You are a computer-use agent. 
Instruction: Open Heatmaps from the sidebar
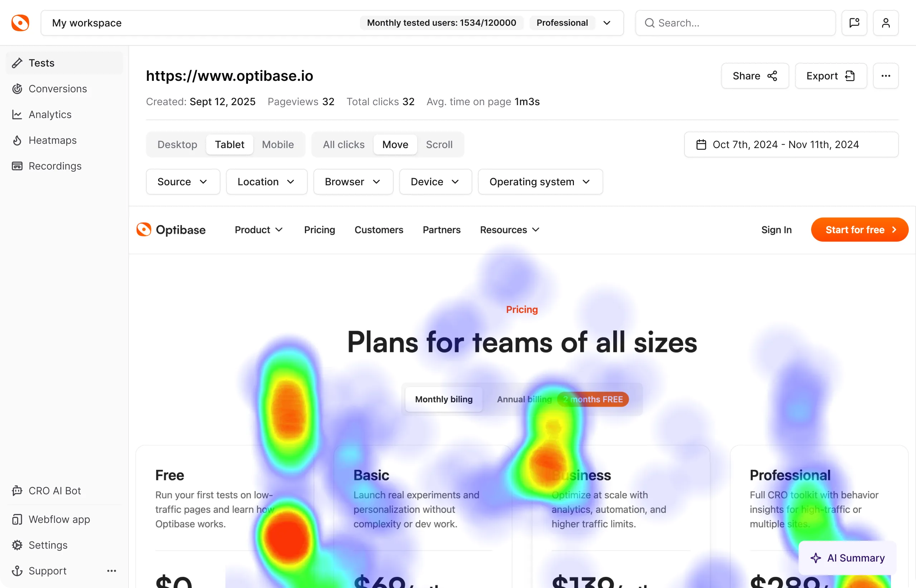[52, 140]
